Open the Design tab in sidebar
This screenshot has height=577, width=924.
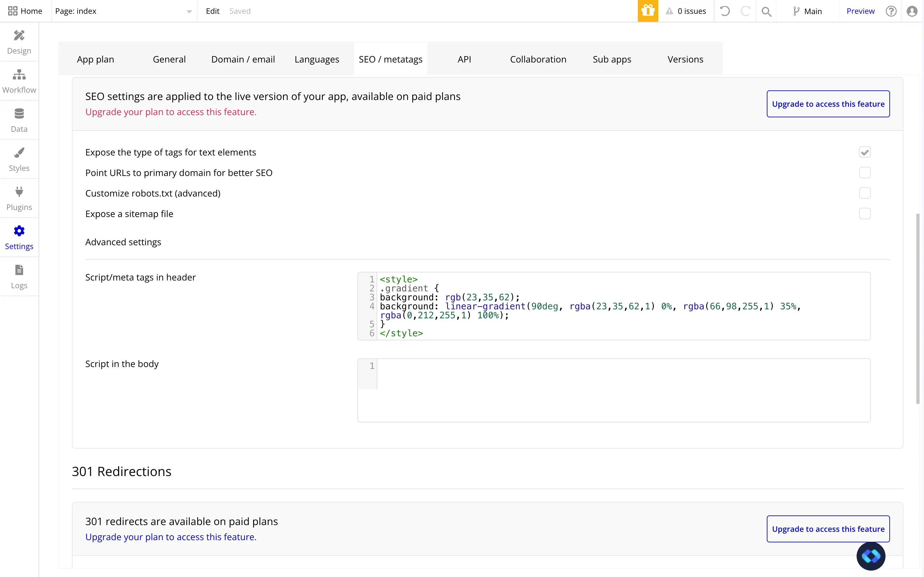pyautogui.click(x=19, y=42)
